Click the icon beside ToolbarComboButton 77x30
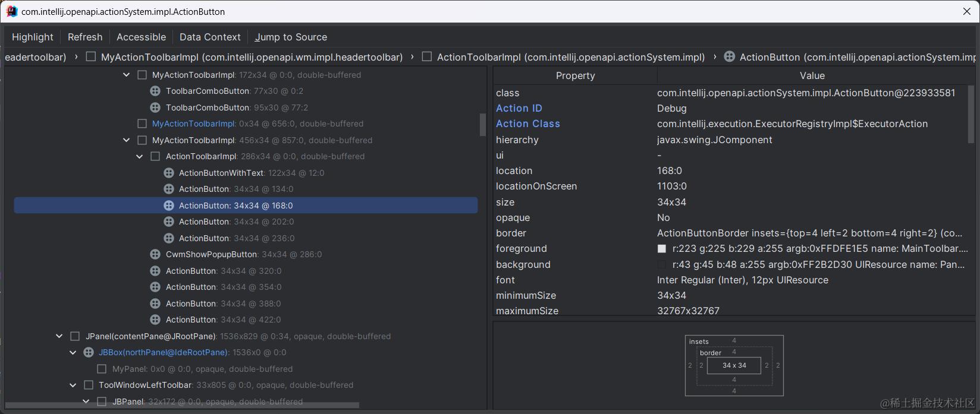 (x=155, y=91)
